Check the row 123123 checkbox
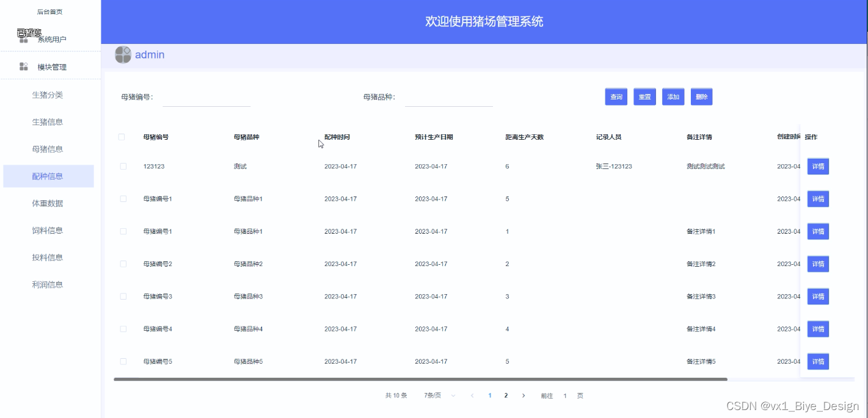Image resolution: width=868 pixels, height=418 pixels. point(123,166)
